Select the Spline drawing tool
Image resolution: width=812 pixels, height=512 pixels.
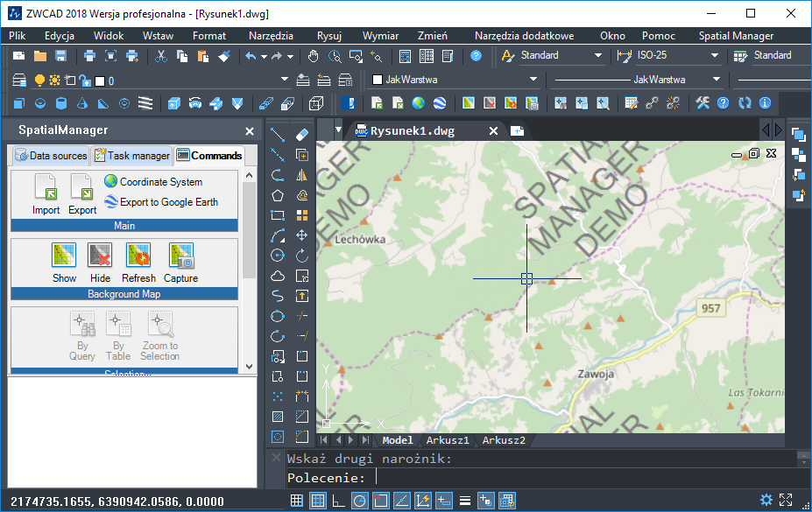(x=278, y=296)
